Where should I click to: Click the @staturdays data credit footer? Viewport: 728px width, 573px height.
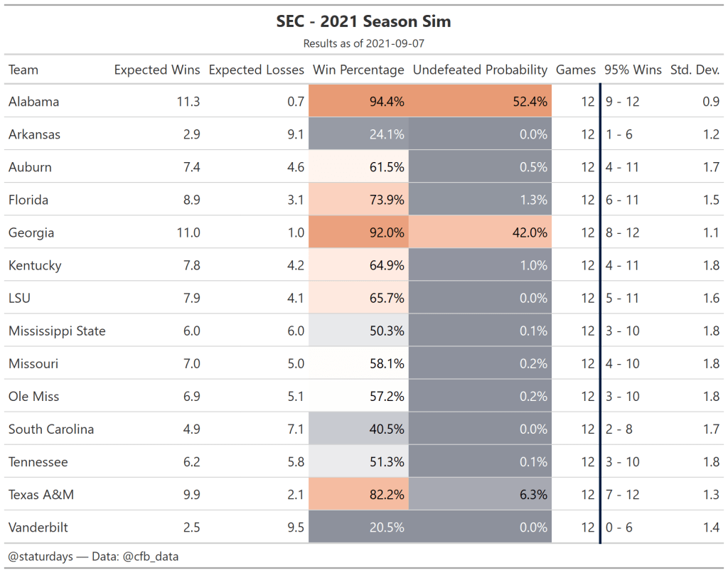click(93, 557)
